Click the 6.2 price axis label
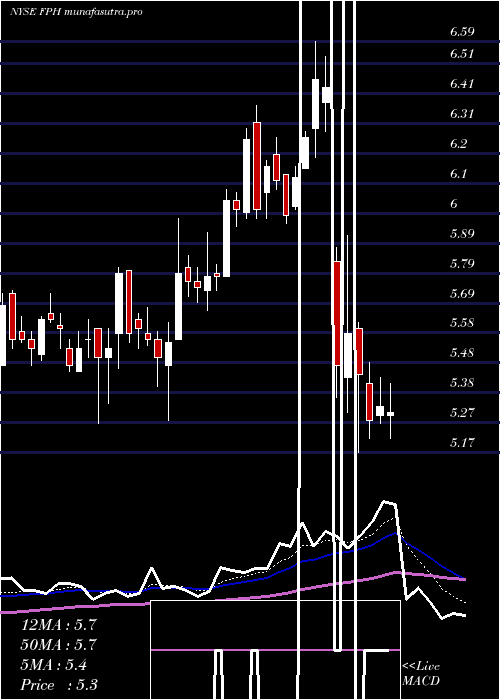The height and width of the screenshot is (700, 500). pyautogui.click(x=458, y=143)
